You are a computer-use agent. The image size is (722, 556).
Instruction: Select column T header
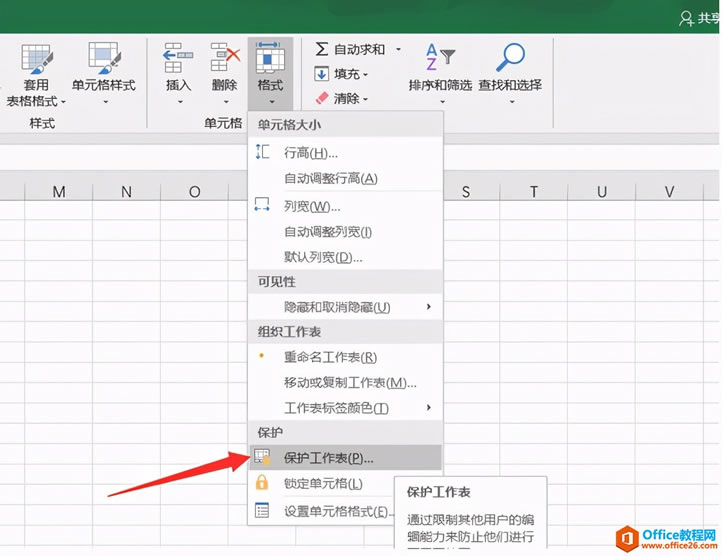tap(534, 192)
